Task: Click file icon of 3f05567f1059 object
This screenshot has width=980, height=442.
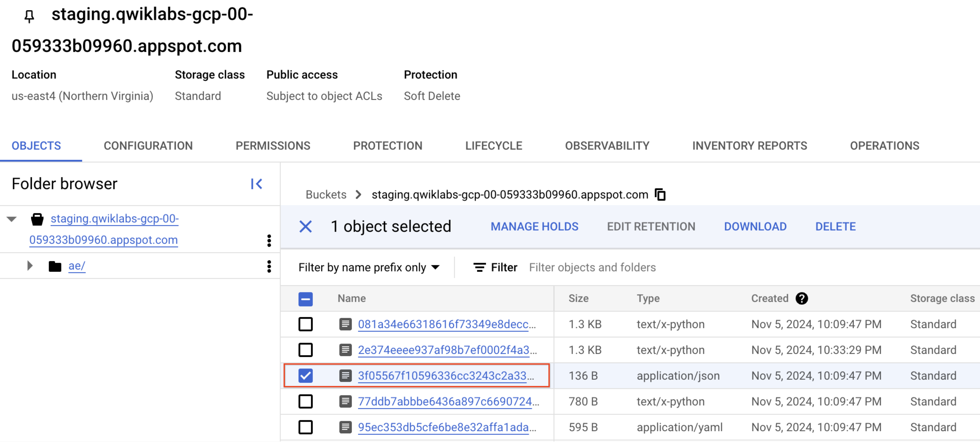Action: [345, 376]
